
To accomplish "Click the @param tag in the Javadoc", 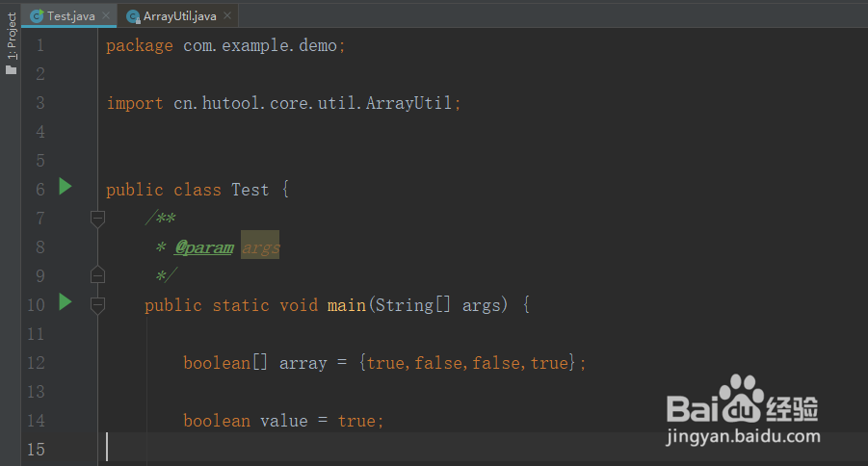I will [x=203, y=247].
